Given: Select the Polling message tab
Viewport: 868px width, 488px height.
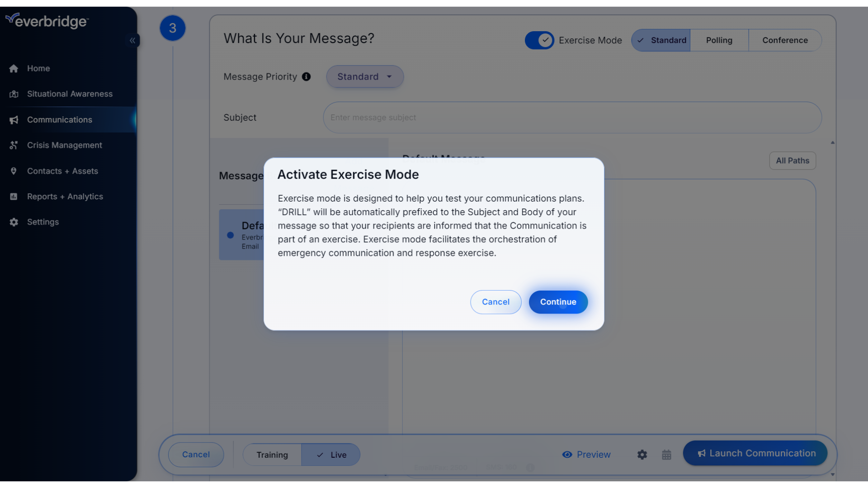Looking at the screenshot, I should [x=719, y=40].
